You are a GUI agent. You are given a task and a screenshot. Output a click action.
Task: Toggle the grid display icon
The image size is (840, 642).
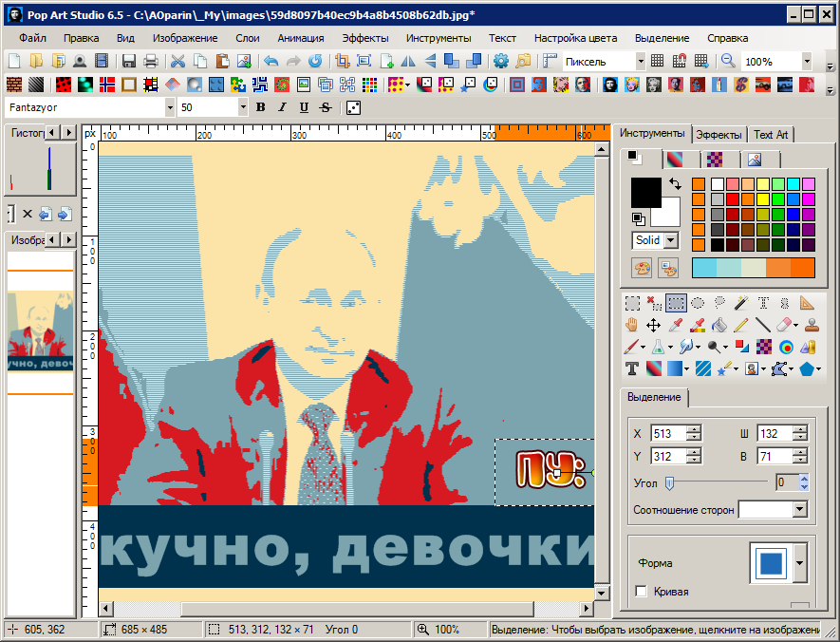(x=658, y=61)
